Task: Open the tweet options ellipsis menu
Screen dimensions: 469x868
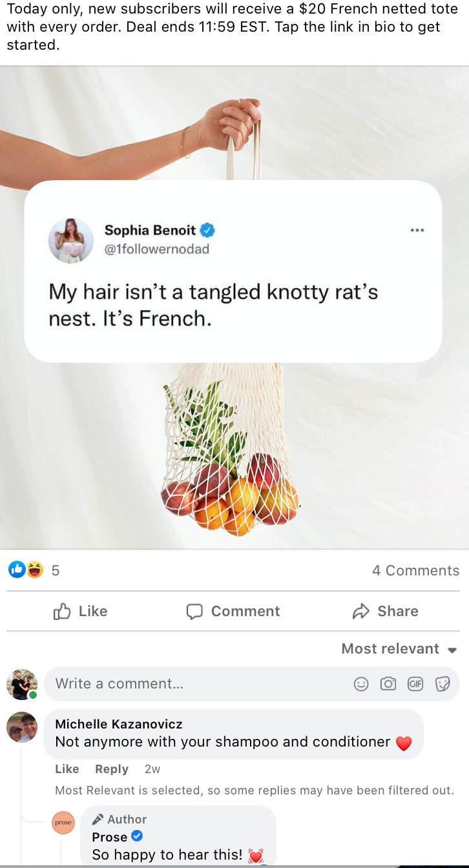Action: tap(417, 229)
